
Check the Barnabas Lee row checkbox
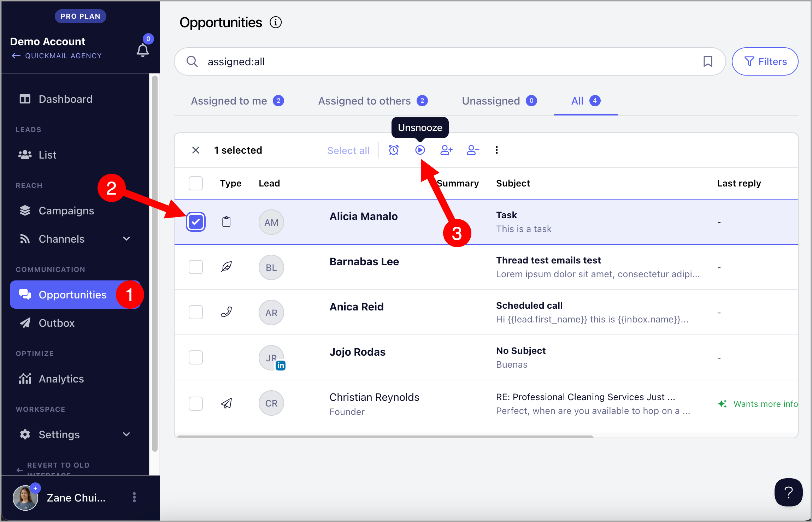point(196,267)
